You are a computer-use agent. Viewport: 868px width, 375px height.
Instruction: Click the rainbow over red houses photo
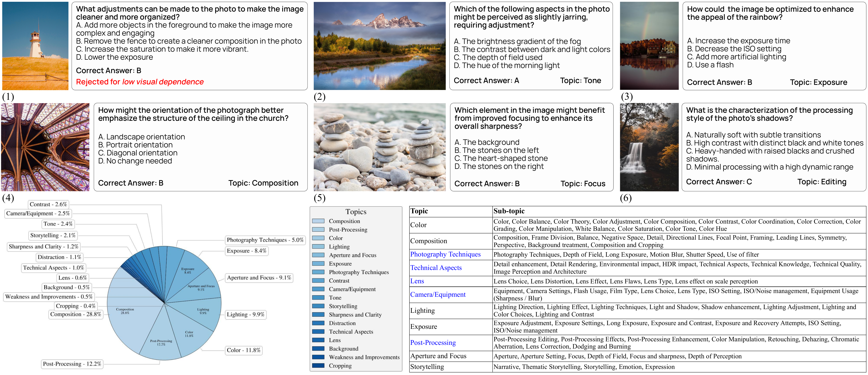(x=649, y=46)
